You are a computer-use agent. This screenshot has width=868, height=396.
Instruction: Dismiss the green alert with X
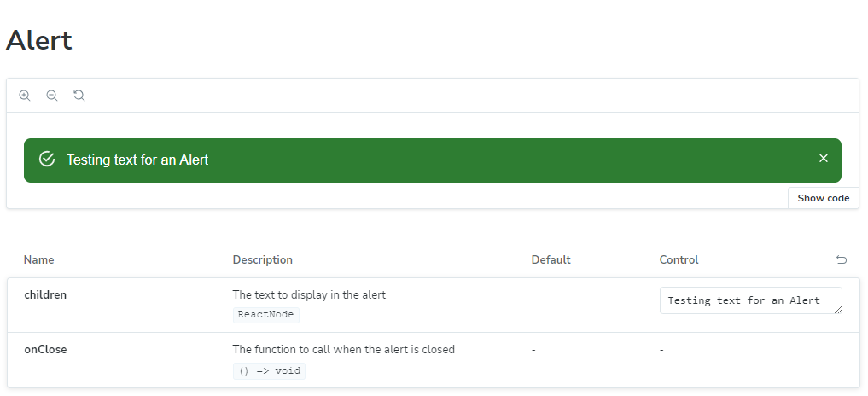tap(824, 159)
